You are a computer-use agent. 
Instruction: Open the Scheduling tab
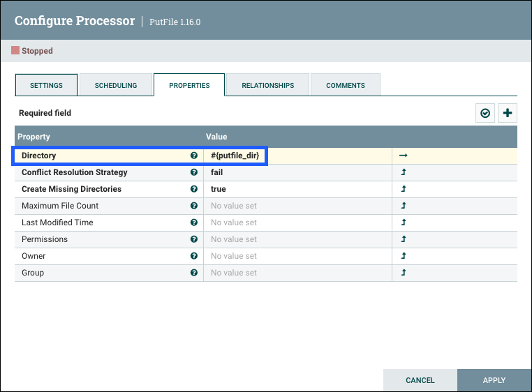tap(117, 85)
